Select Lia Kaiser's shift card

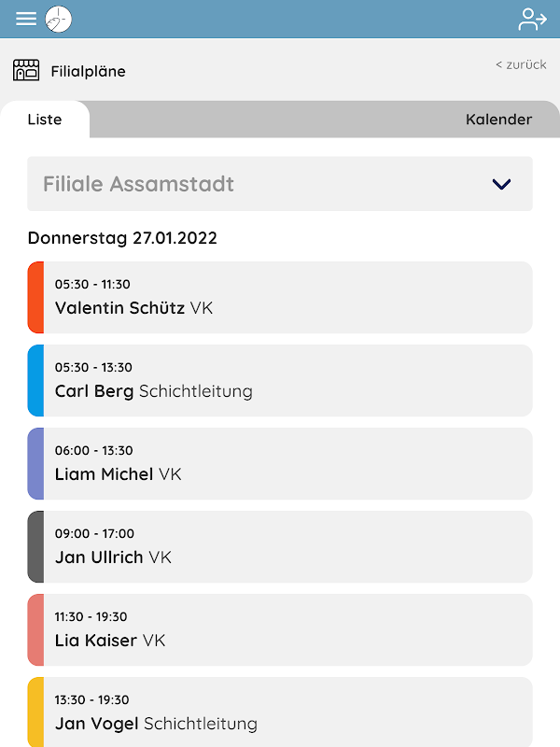tap(280, 629)
